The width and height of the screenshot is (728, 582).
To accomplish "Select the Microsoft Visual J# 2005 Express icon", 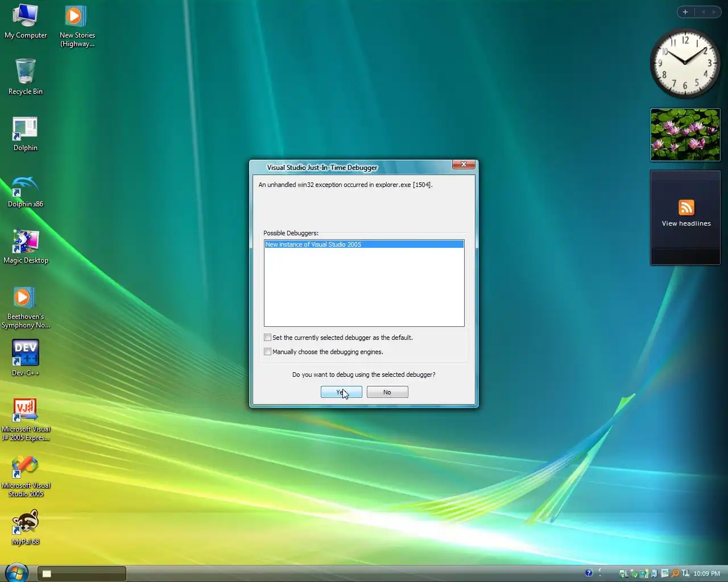I will point(25,419).
